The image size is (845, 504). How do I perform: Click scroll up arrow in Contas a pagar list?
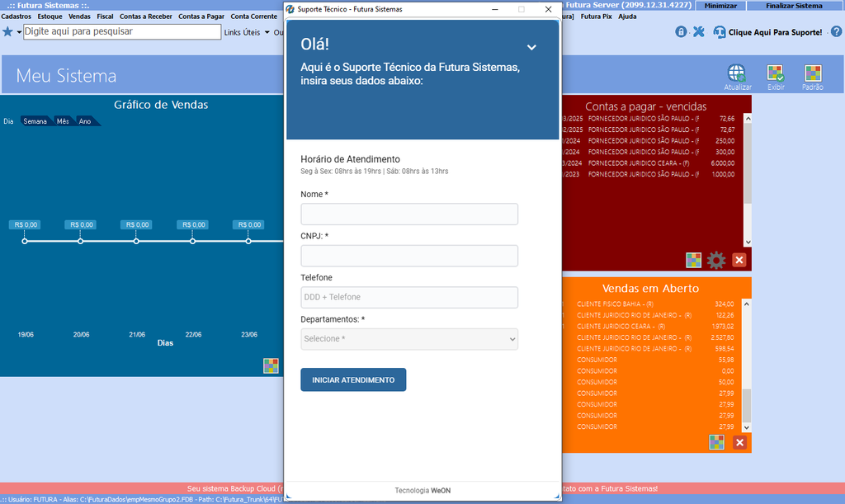pyautogui.click(x=748, y=119)
